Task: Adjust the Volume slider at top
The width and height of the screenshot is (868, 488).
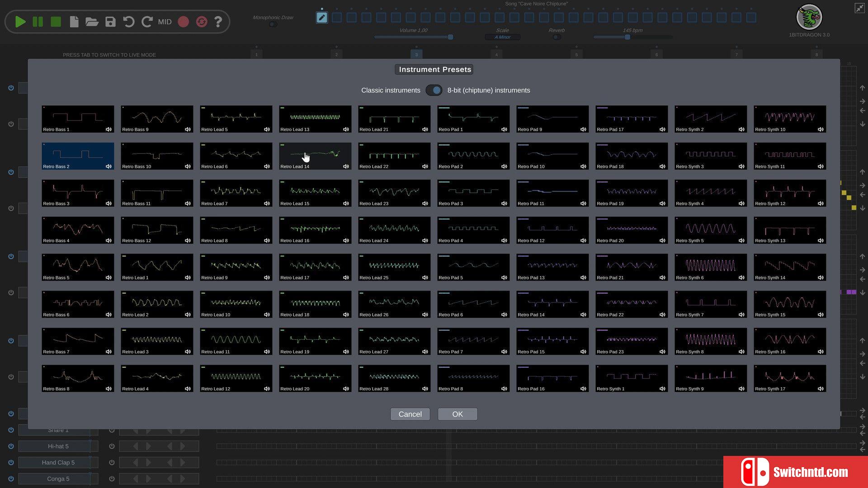Action: point(451,38)
